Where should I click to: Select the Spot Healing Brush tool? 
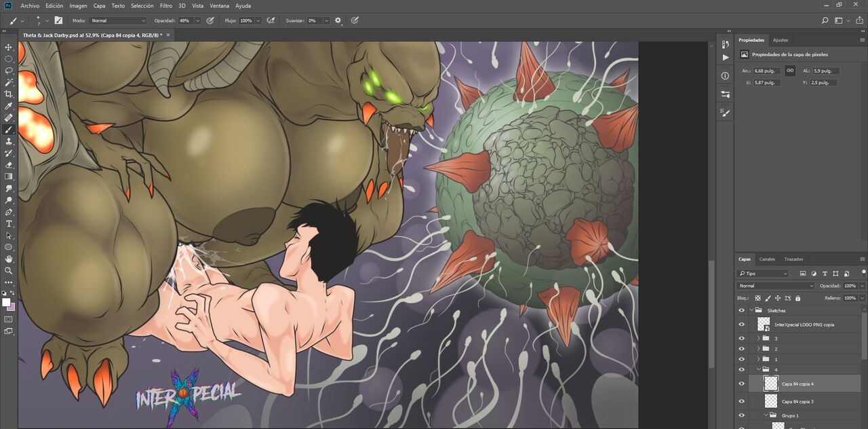(9, 117)
